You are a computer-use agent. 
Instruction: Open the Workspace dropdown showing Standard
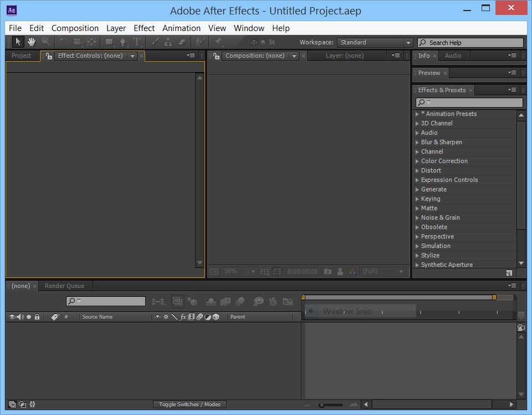tap(375, 43)
